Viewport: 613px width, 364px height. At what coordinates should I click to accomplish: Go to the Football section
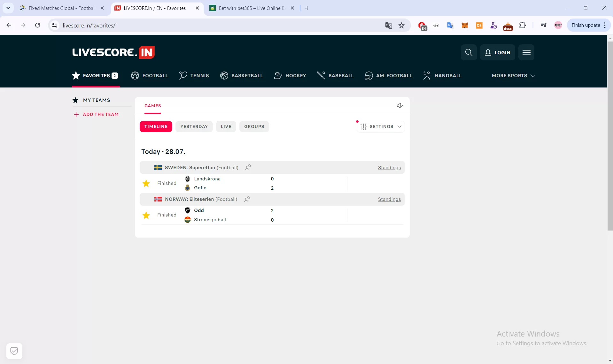click(149, 76)
